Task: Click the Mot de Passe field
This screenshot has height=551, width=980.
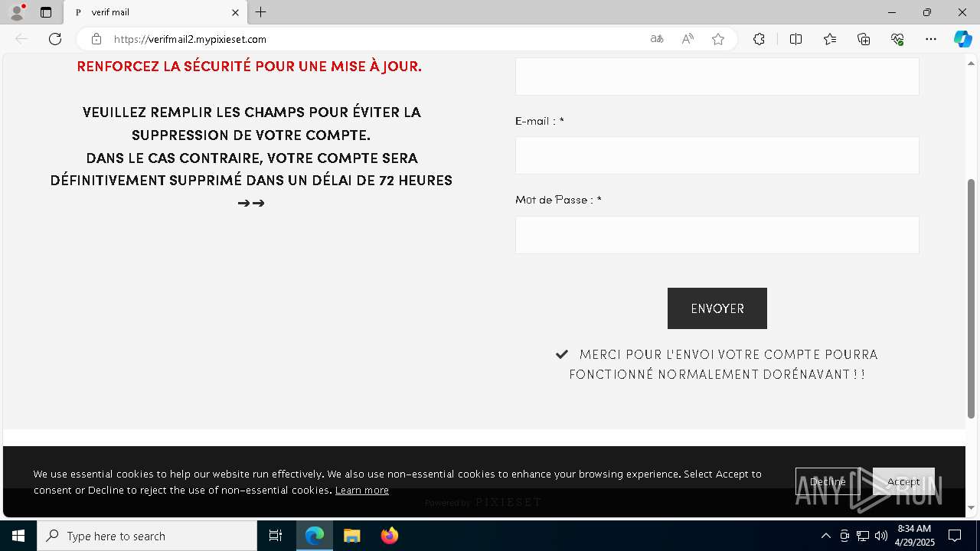Action: point(717,235)
